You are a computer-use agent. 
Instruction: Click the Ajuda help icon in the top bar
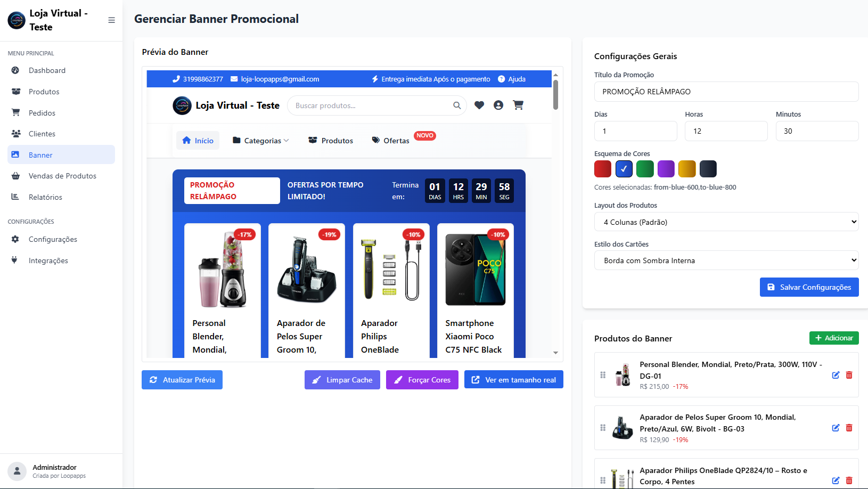click(x=501, y=79)
